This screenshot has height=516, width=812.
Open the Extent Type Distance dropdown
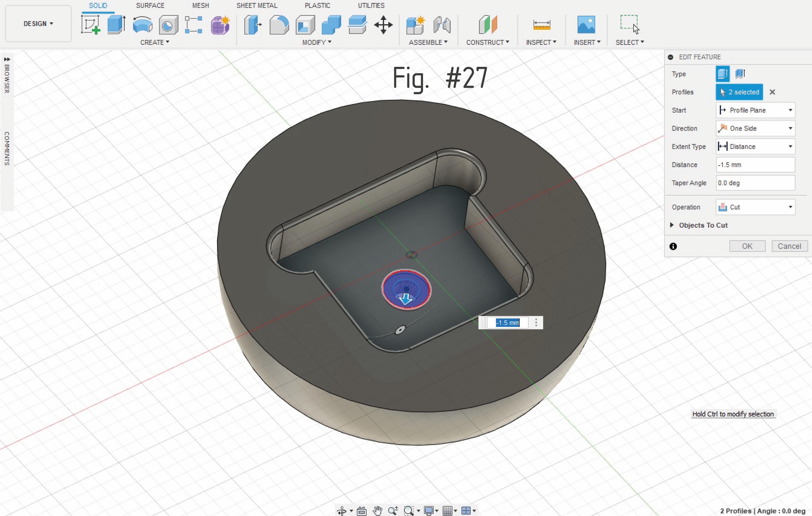point(755,146)
